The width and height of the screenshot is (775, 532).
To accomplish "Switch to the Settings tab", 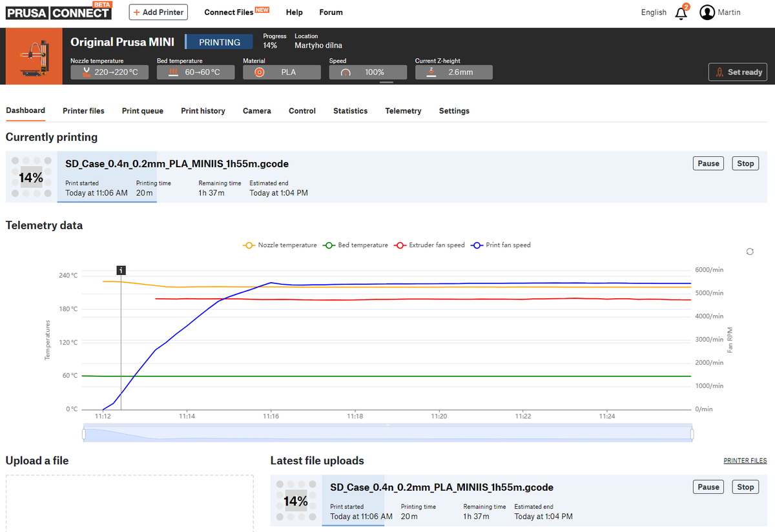I will click(x=454, y=111).
